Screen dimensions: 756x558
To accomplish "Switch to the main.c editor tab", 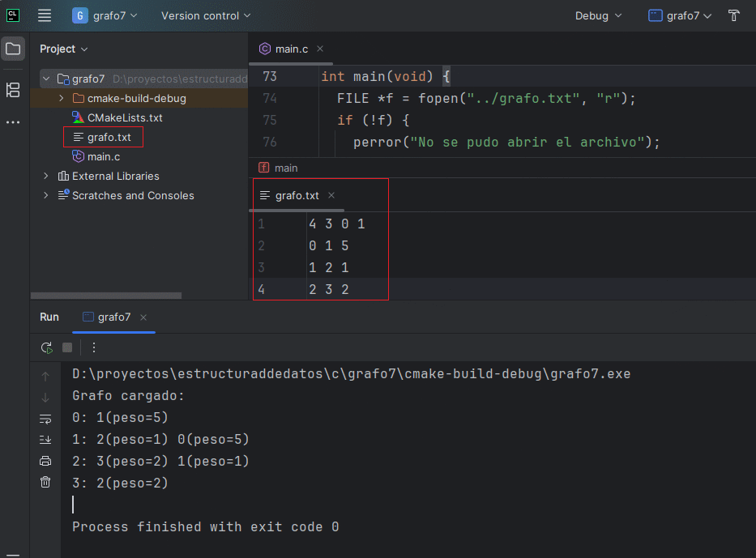I will point(291,49).
